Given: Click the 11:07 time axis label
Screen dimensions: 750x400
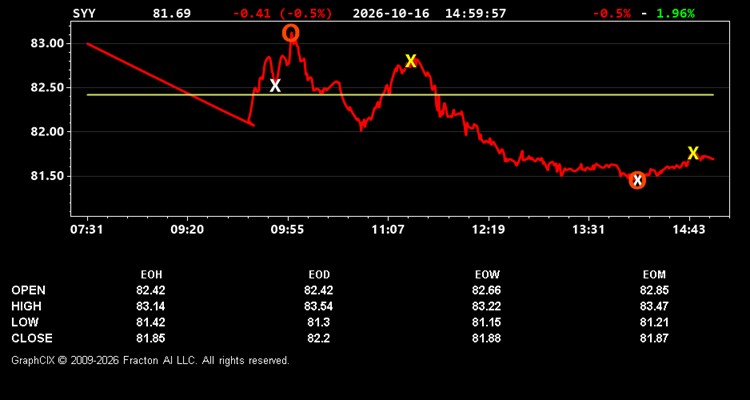Looking at the screenshot, I should [388, 229].
